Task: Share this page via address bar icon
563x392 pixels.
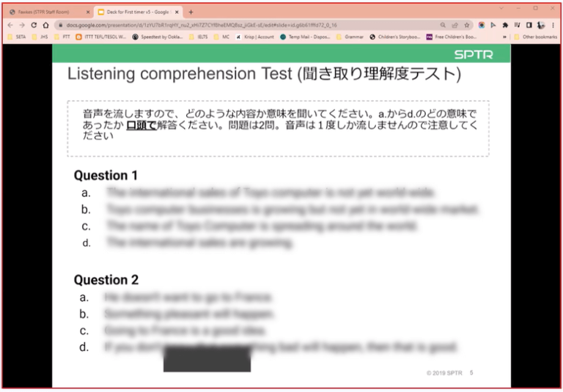Action: [x=455, y=25]
